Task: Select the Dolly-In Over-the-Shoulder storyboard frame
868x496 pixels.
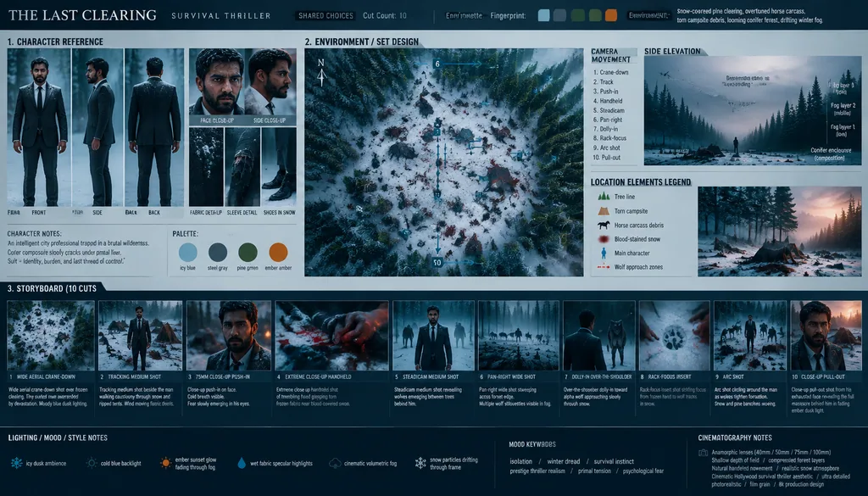Action: coord(599,336)
